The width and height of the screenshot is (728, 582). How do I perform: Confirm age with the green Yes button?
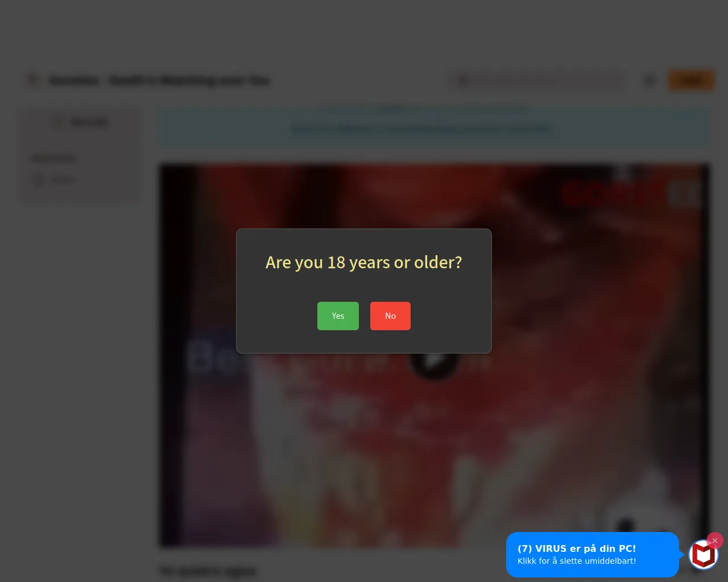(x=338, y=316)
